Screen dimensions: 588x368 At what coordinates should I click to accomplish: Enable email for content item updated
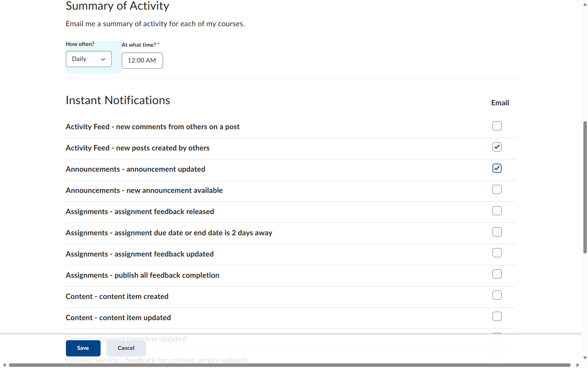(x=497, y=316)
